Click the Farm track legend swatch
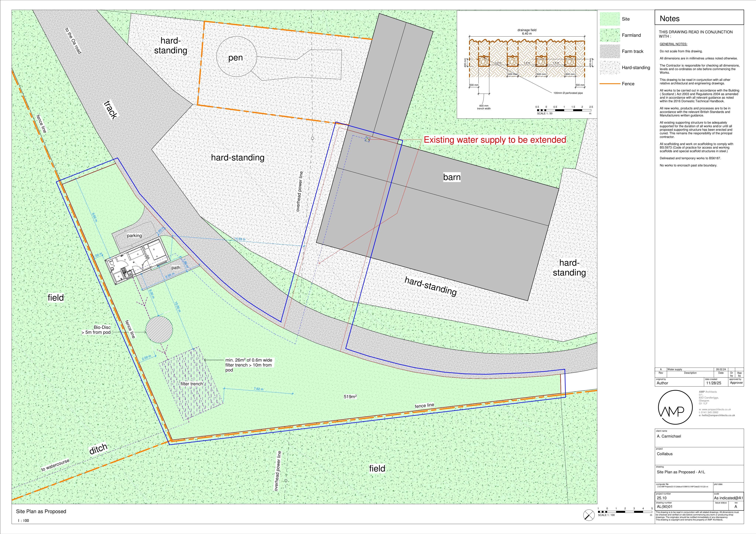The height and width of the screenshot is (534, 756). coord(609,51)
